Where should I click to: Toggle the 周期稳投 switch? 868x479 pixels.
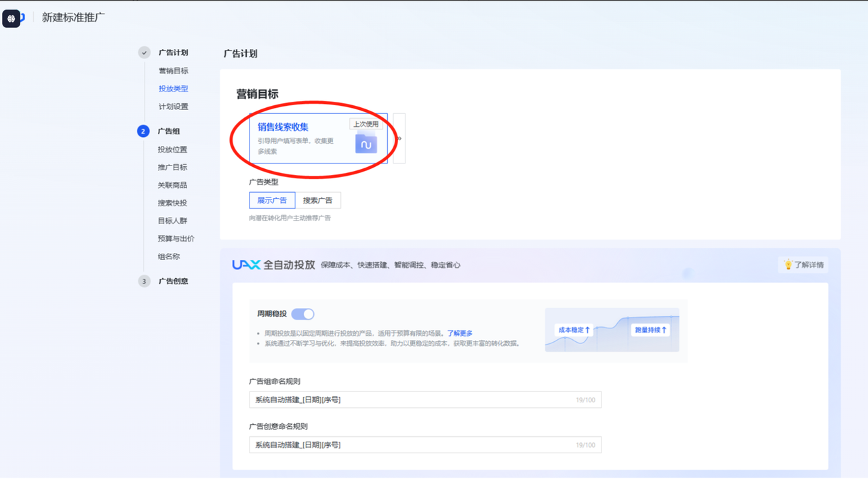[303, 314]
